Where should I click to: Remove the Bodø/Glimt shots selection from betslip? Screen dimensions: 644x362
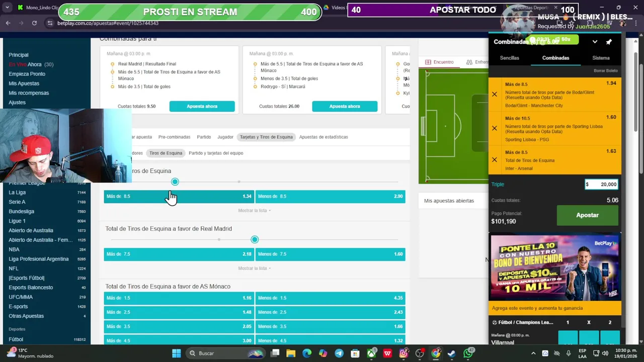tap(494, 94)
